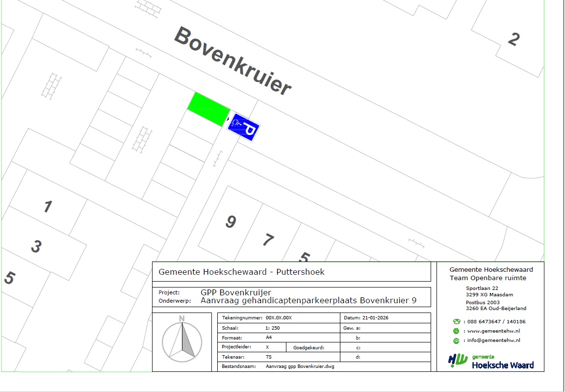
Task: Click the globe icon beside website address
Action: (457, 331)
